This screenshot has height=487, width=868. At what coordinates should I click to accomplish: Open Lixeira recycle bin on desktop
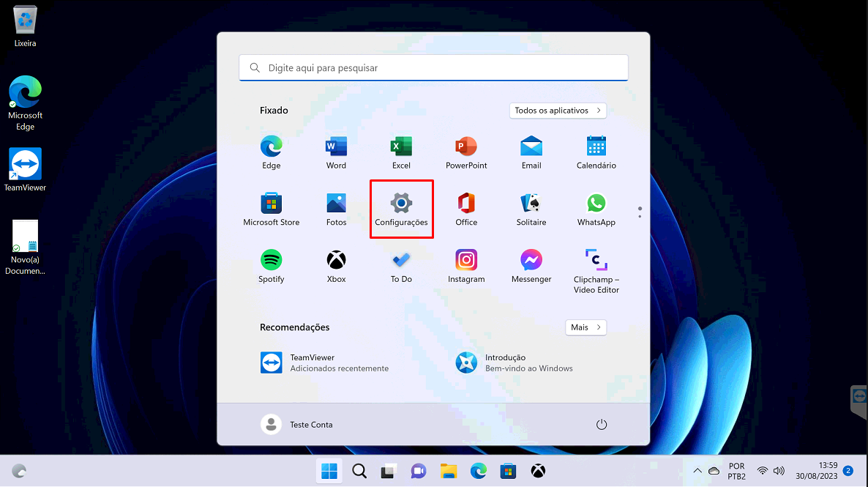coord(25,26)
